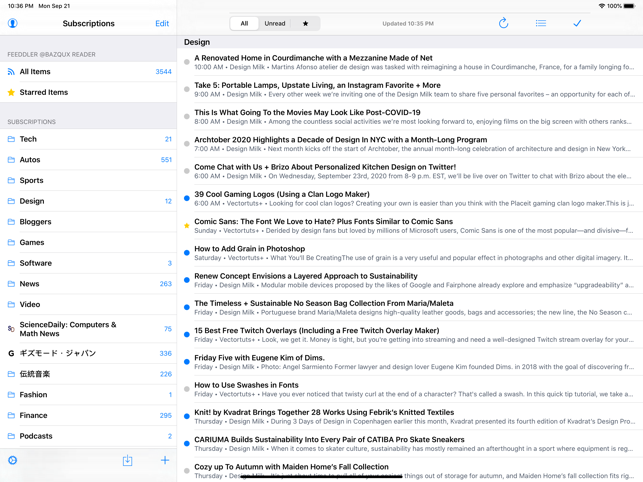Toggle star on Comic Sans article
This screenshot has height=482, width=643.
[187, 226]
